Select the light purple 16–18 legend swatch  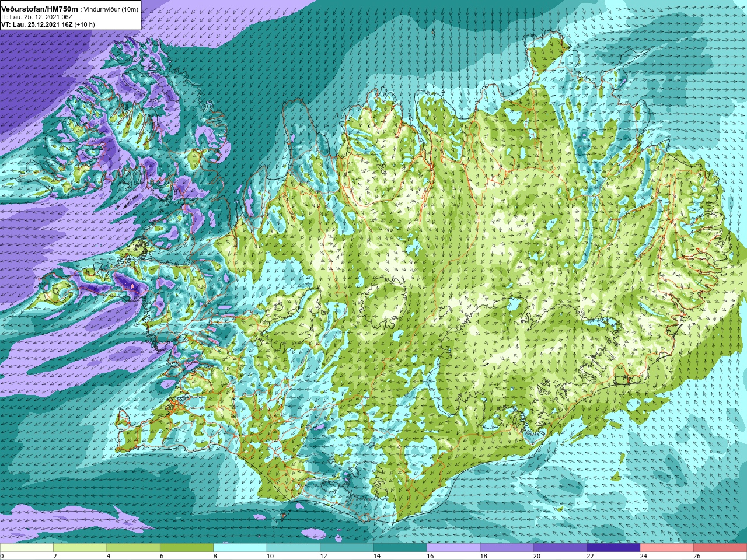pos(453,548)
